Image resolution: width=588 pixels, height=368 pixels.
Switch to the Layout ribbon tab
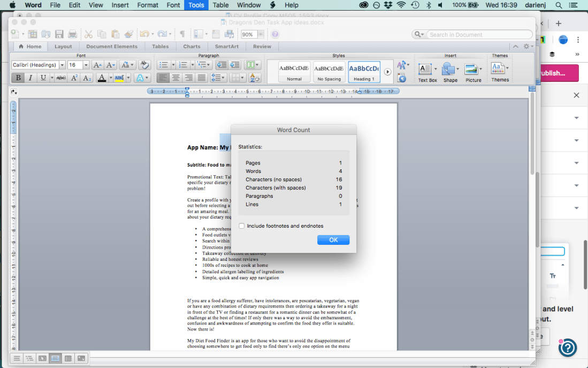point(63,47)
